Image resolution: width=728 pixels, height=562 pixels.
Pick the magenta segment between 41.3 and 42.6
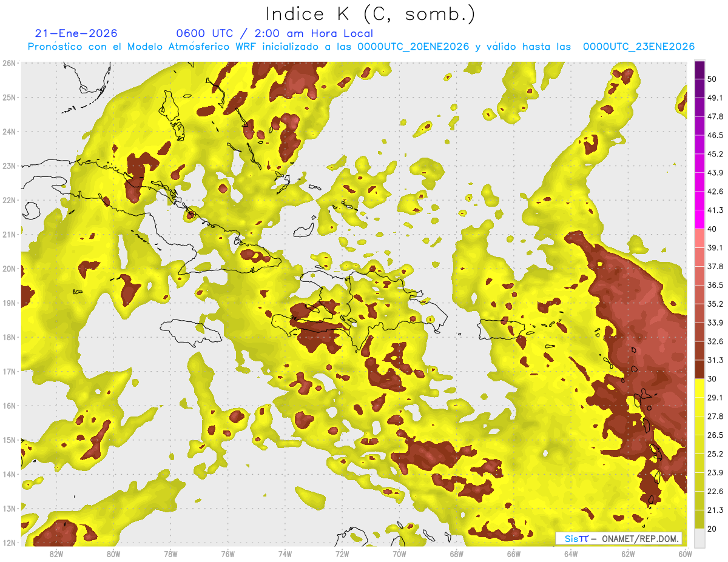700,201
